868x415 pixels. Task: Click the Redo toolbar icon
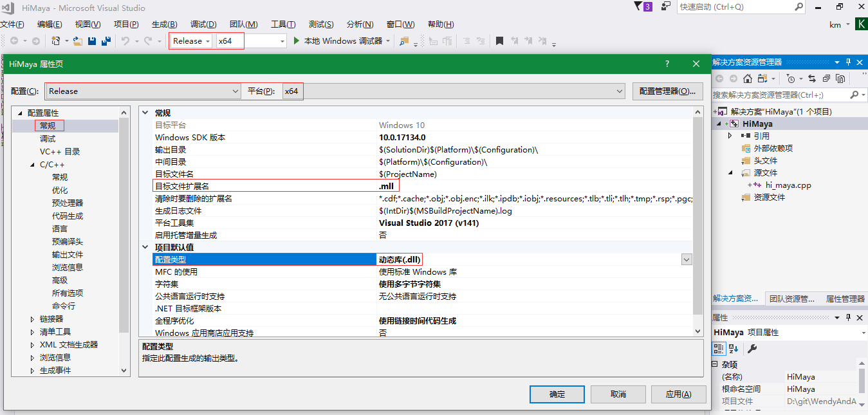pos(148,41)
